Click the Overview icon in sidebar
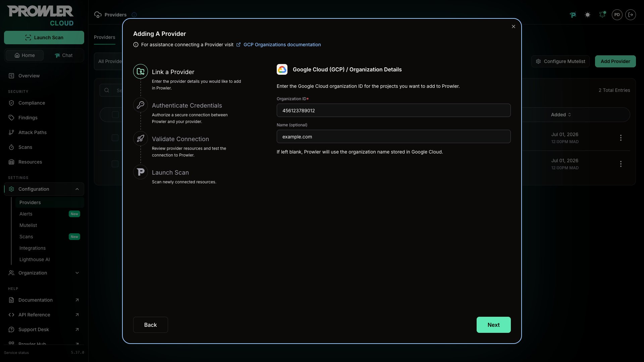The width and height of the screenshot is (644, 362). point(11,76)
